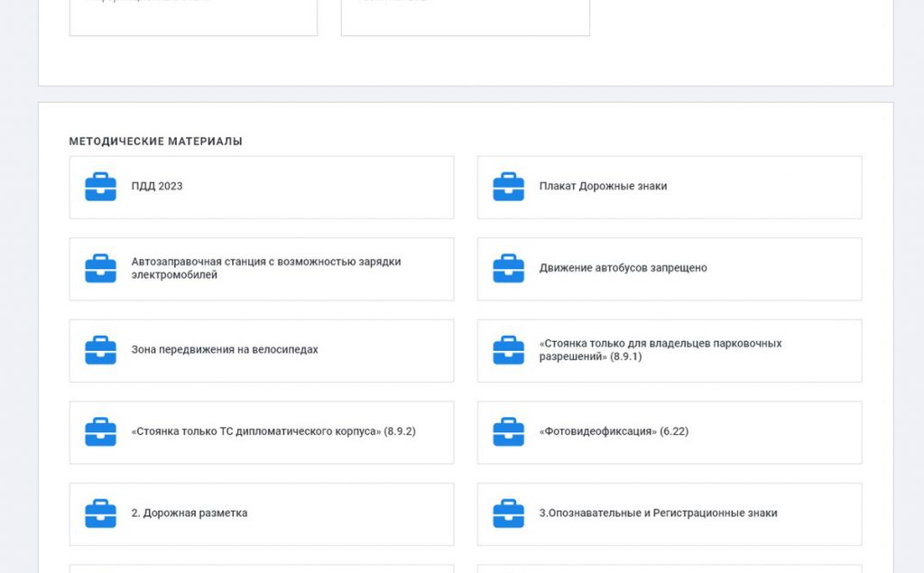Tap the briefcase icon for Опознавательные и Регистрационные знаки
924x573 pixels.
[508, 513]
